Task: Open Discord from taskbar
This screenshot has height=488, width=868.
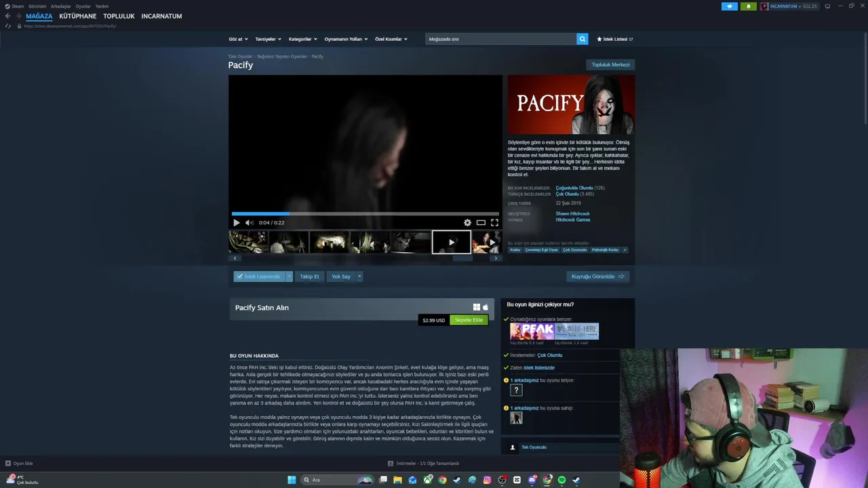Action: click(x=532, y=480)
